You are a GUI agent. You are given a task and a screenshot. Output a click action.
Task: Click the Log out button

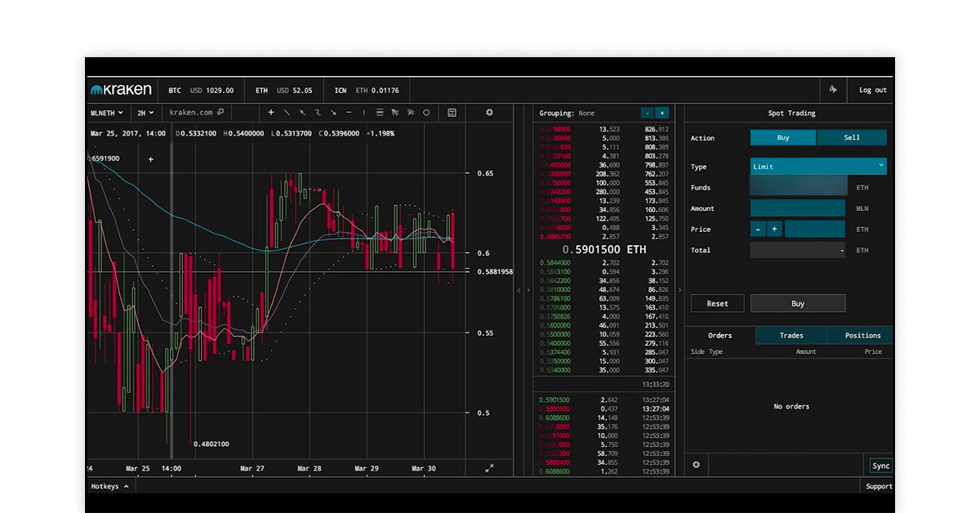point(872,90)
